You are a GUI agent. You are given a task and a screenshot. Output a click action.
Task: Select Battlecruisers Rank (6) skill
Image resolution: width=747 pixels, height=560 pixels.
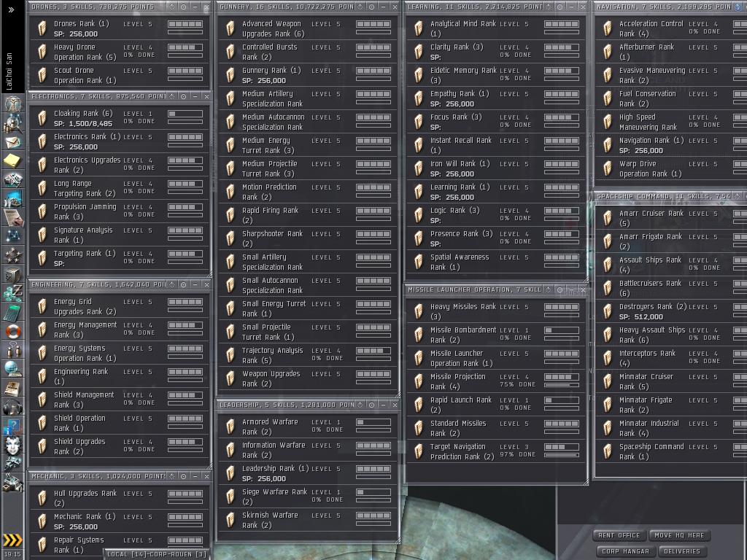click(x=671, y=288)
